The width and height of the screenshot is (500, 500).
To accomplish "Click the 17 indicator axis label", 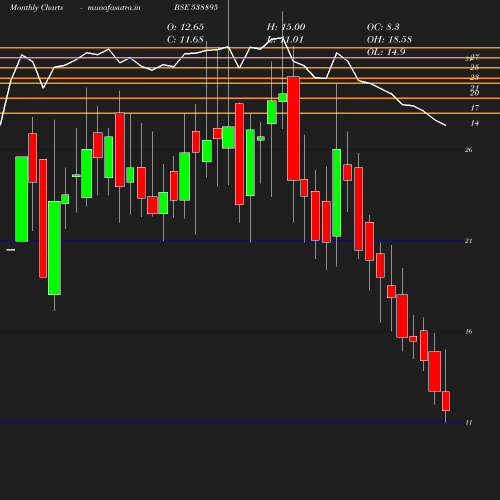I will (475, 108).
